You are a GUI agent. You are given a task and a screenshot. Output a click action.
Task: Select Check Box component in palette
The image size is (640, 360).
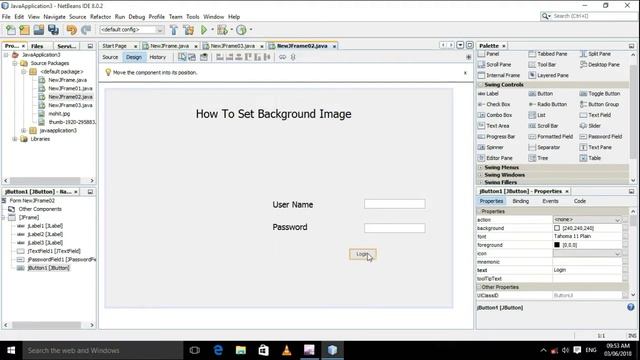494,104
